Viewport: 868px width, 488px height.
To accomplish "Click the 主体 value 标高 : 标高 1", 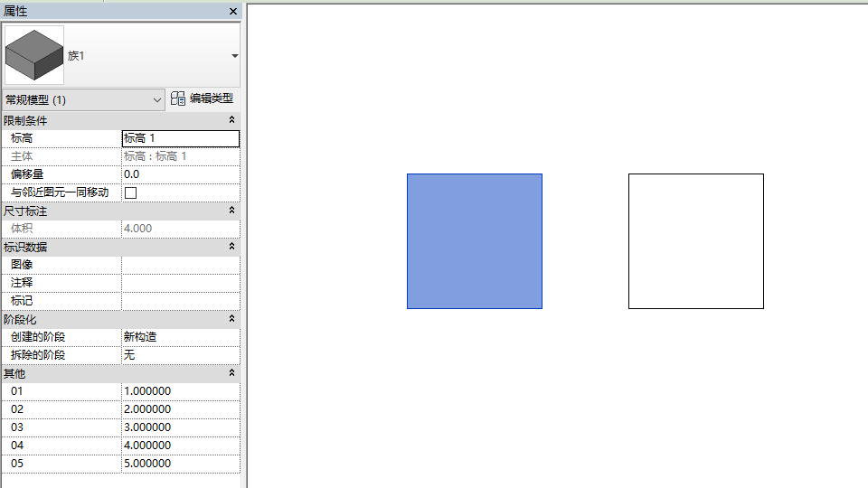I will pyautogui.click(x=181, y=156).
